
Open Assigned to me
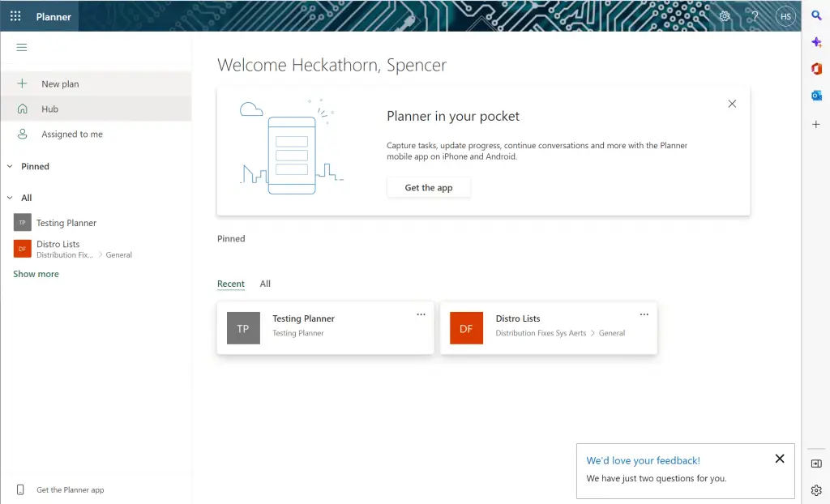click(96, 134)
